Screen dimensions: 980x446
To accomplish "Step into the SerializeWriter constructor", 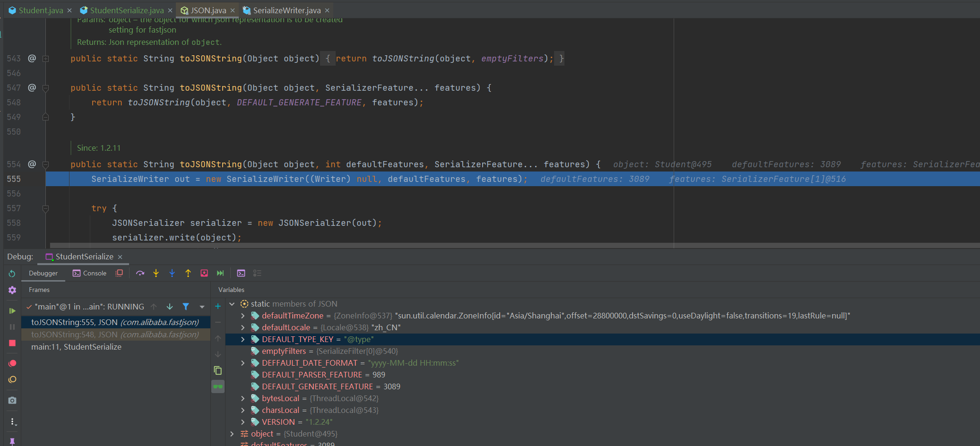I will click(156, 273).
